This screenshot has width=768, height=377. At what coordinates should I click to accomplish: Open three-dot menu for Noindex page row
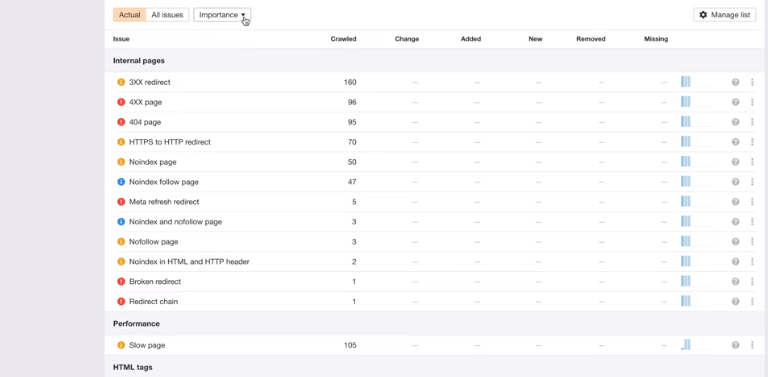752,162
